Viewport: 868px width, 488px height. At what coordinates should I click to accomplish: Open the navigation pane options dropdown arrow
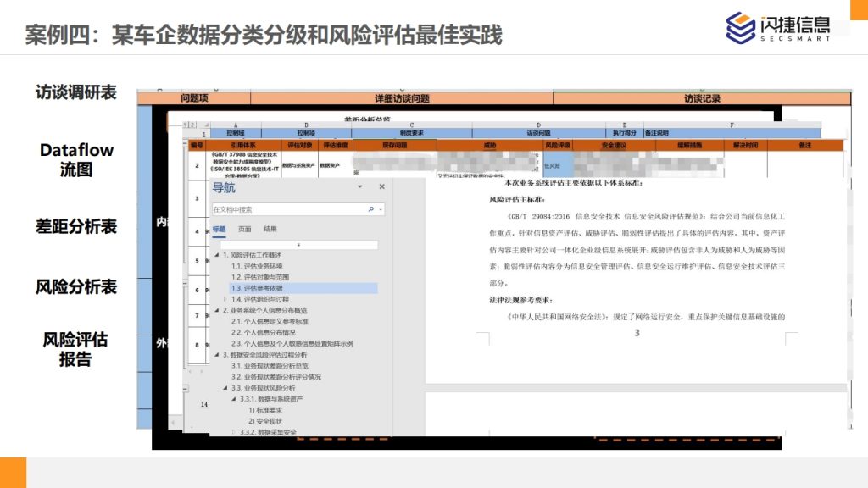pyautogui.click(x=359, y=187)
